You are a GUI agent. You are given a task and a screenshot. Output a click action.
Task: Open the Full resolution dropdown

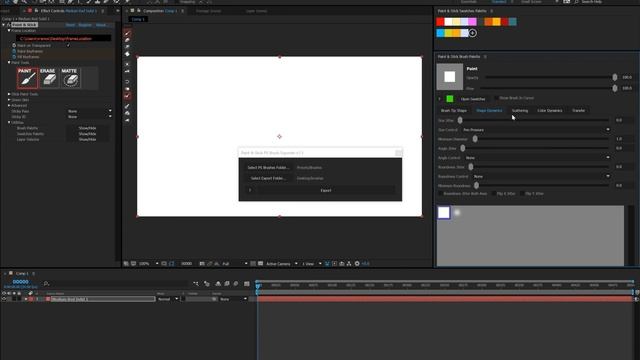[235, 264]
